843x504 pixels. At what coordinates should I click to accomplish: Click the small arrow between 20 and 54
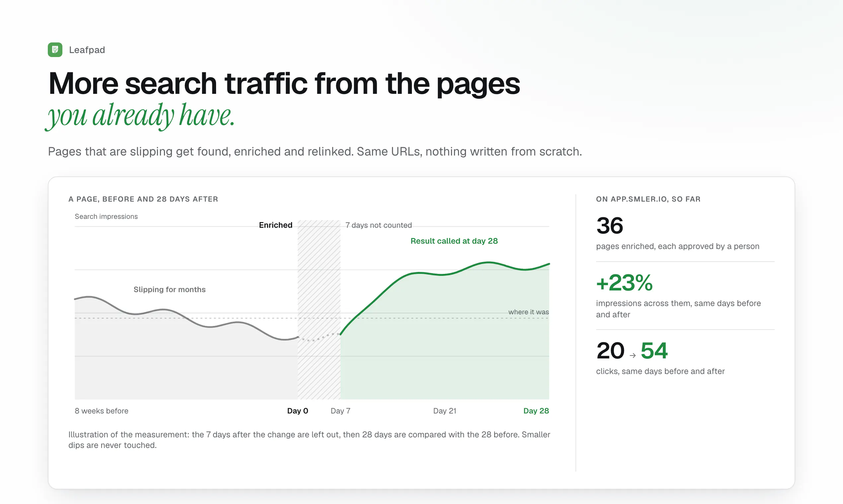tap(633, 355)
